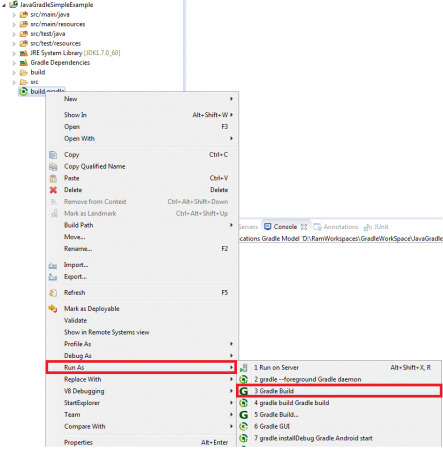Screen dimensions: 443x450
Task: Click the src/test/resources folder icon
Action: 23,44
